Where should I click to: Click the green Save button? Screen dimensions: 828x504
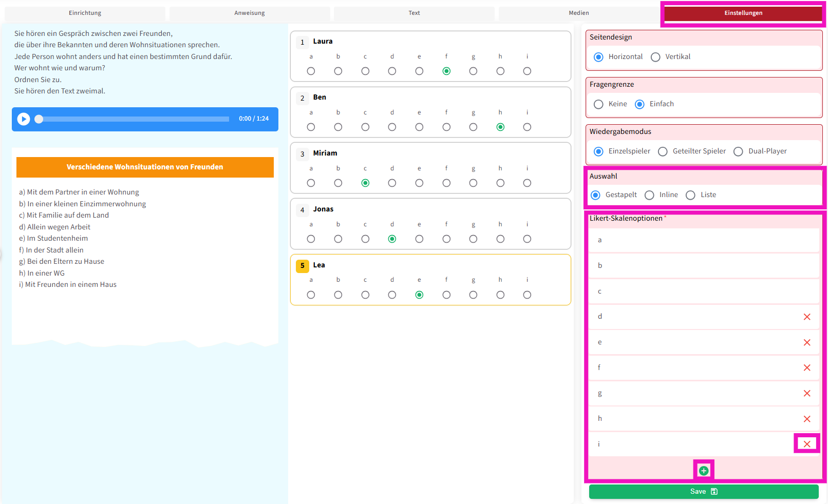[703, 492]
